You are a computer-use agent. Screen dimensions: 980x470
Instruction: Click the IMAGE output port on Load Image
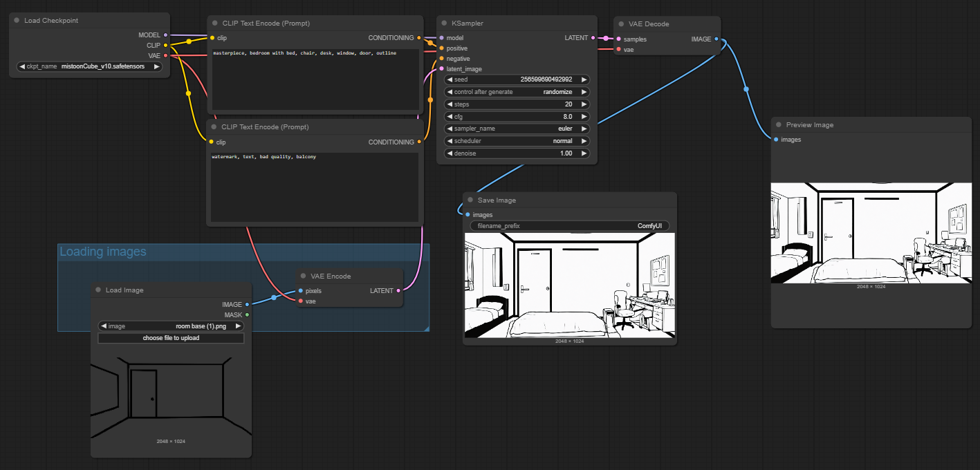pyautogui.click(x=247, y=305)
